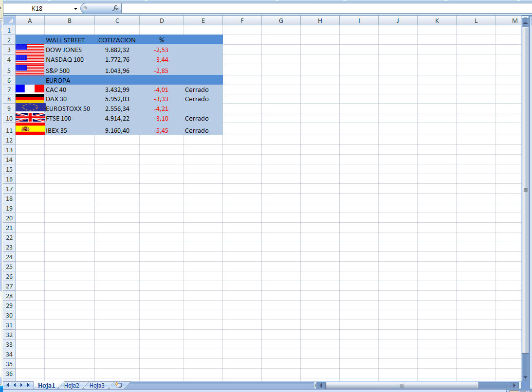The width and height of the screenshot is (532, 392).
Task: Click the last sheet navigation arrow
Action: point(29,385)
